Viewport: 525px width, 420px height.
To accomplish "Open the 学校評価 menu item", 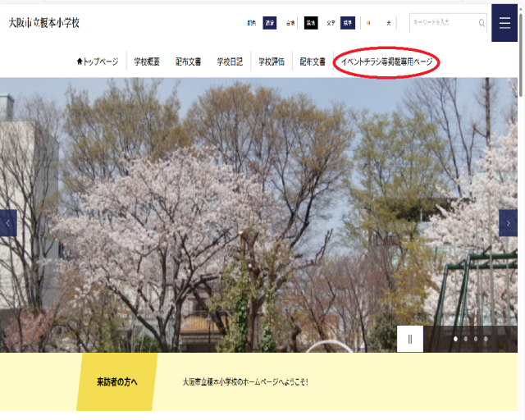I will (272, 62).
